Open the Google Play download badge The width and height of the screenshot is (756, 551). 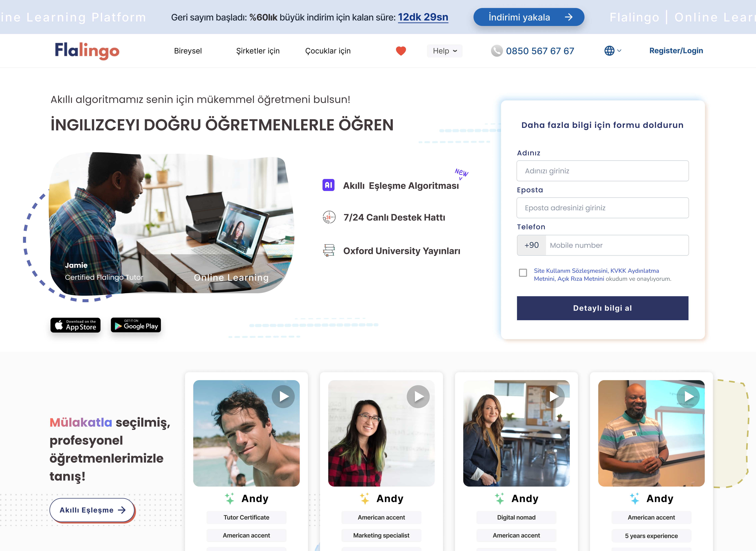tap(136, 325)
